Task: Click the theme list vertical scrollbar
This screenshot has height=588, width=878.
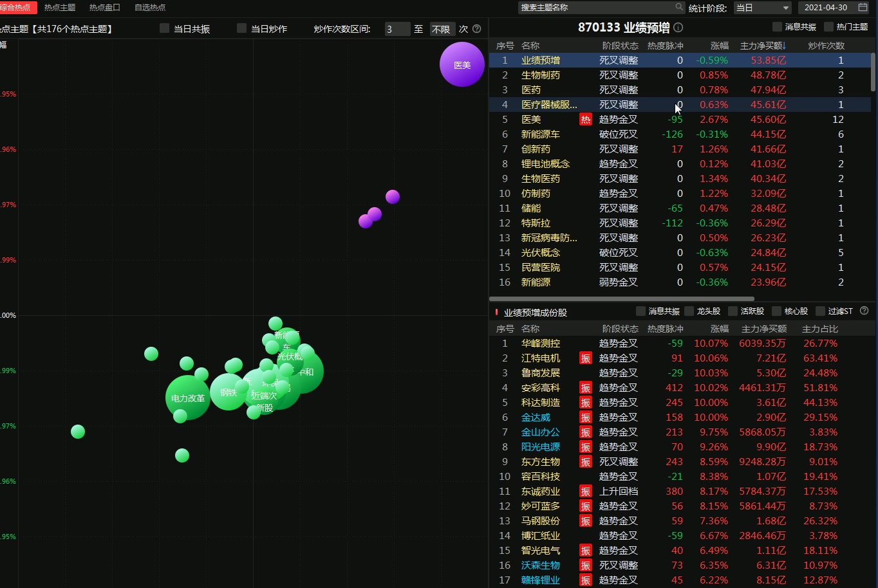Action: [x=873, y=72]
